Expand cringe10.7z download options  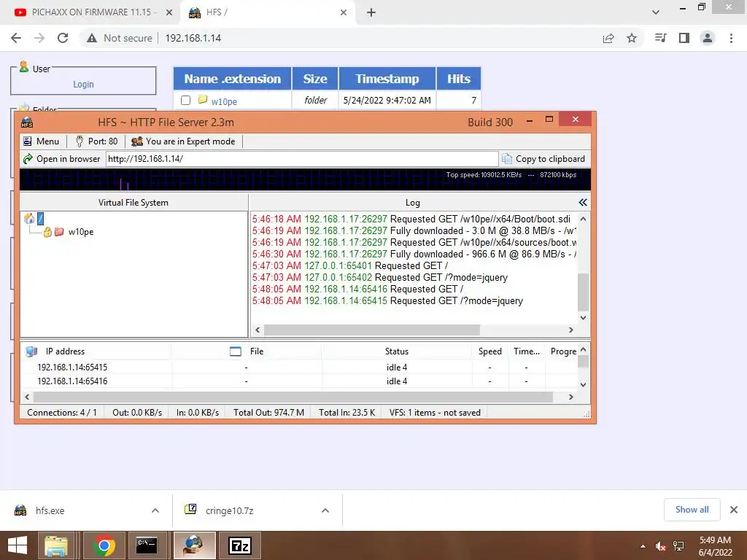coord(325,510)
